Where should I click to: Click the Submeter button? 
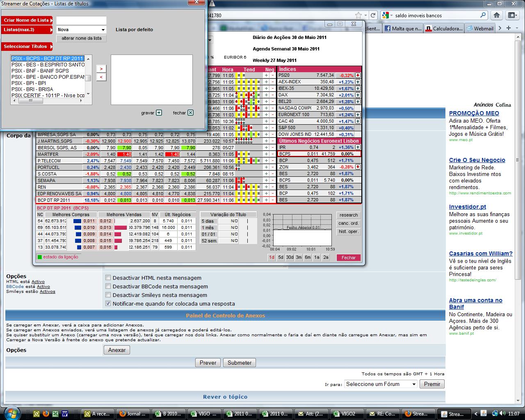240,363
